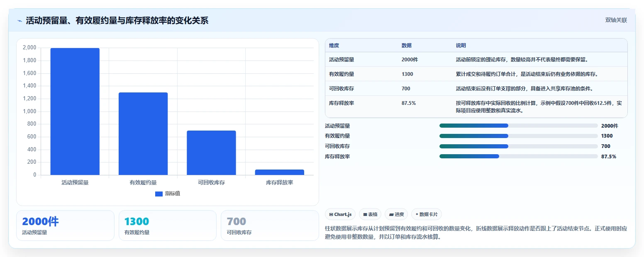
Task: Click the Chart.js chip icon
Action: click(x=331, y=214)
